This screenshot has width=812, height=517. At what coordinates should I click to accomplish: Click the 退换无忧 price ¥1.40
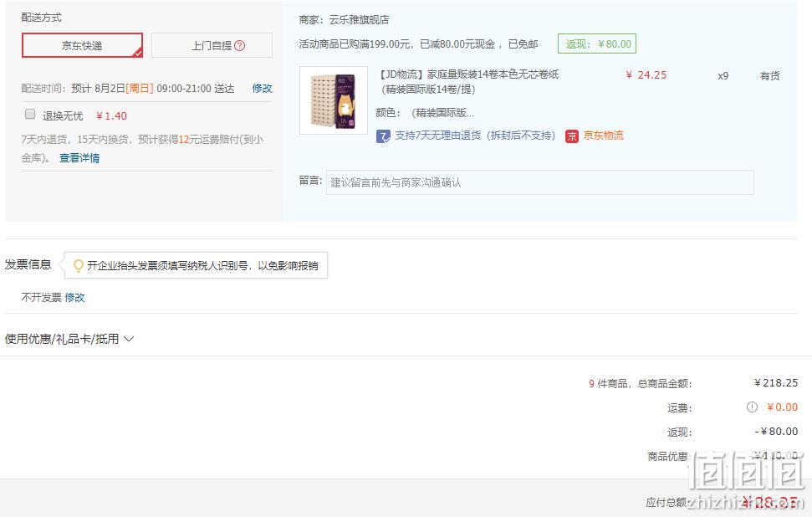(111, 116)
